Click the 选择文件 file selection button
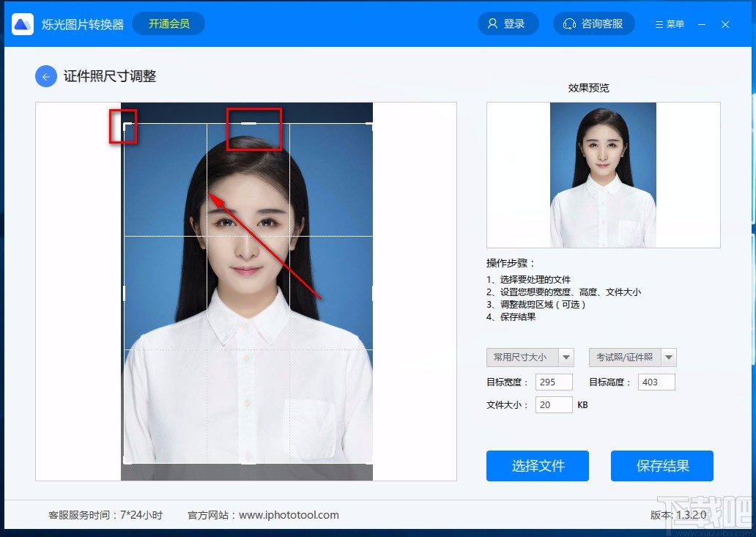This screenshot has width=756, height=537. [538, 465]
